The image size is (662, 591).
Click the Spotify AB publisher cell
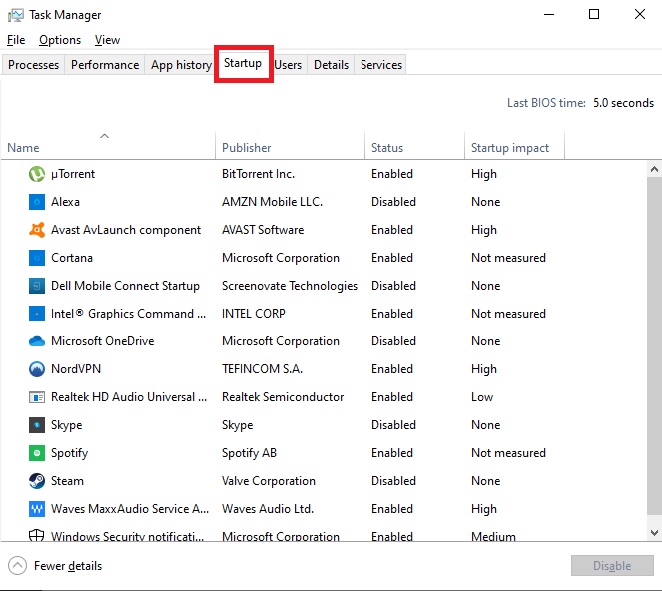click(250, 453)
